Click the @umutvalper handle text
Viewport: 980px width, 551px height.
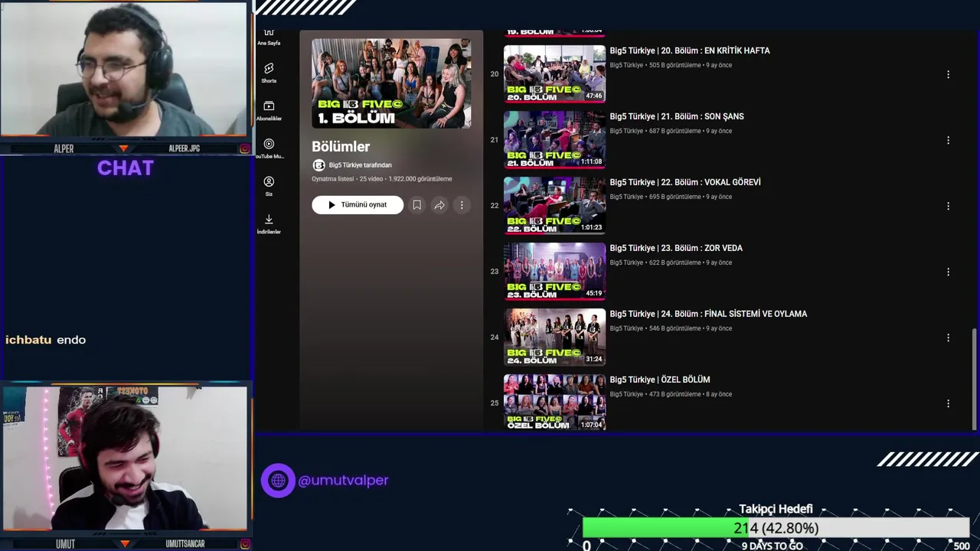click(343, 481)
